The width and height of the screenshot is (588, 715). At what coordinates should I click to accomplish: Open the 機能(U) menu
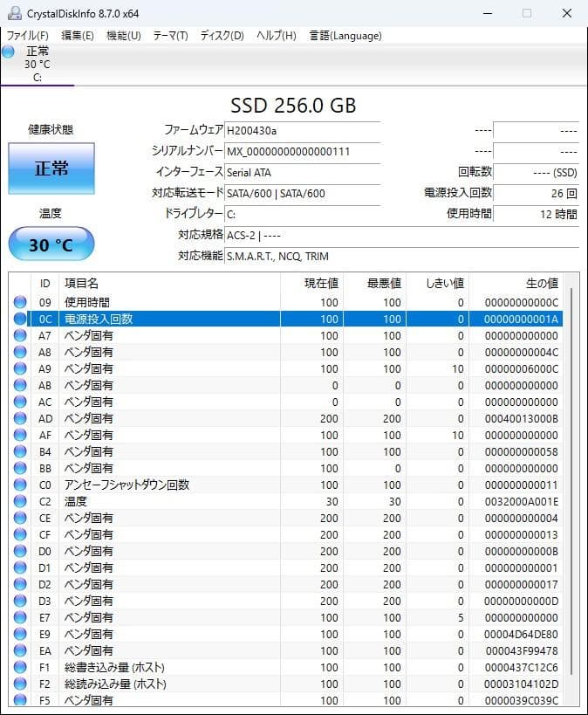coord(124,36)
